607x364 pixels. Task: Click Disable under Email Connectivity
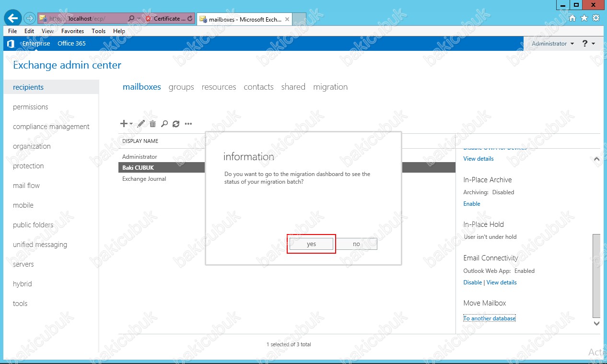473,282
